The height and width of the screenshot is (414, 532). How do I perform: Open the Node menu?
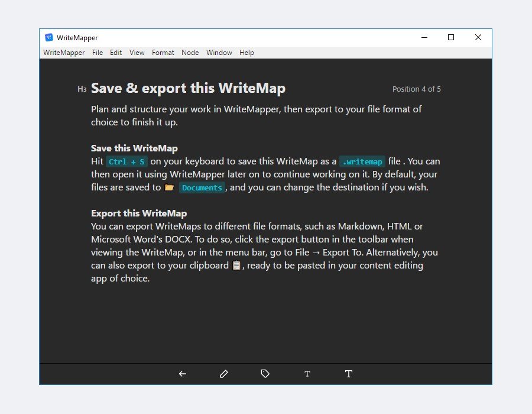click(190, 53)
